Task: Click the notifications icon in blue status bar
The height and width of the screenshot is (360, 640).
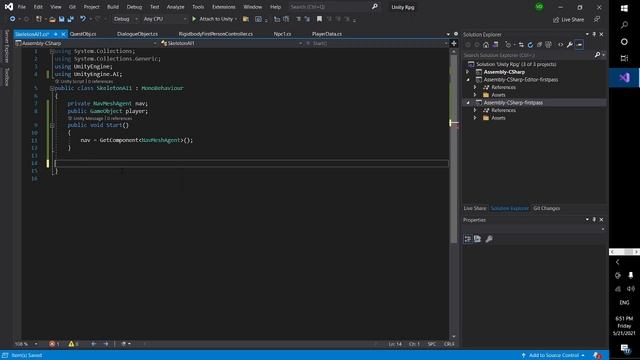Action: point(597,356)
